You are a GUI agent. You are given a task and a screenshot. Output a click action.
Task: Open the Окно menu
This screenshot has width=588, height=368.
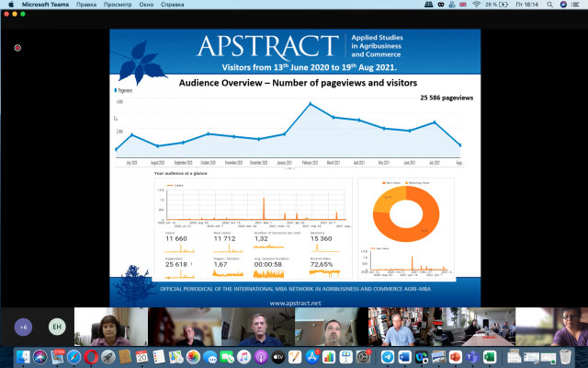point(146,5)
